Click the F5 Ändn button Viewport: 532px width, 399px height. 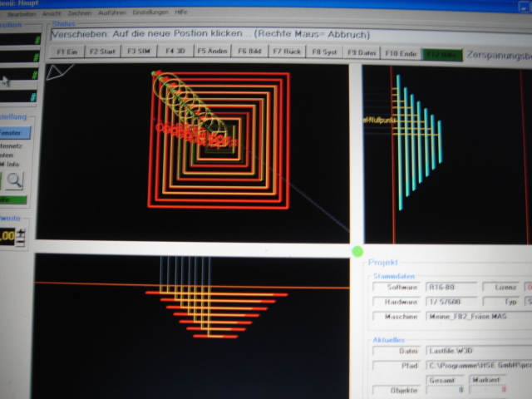[x=213, y=52]
